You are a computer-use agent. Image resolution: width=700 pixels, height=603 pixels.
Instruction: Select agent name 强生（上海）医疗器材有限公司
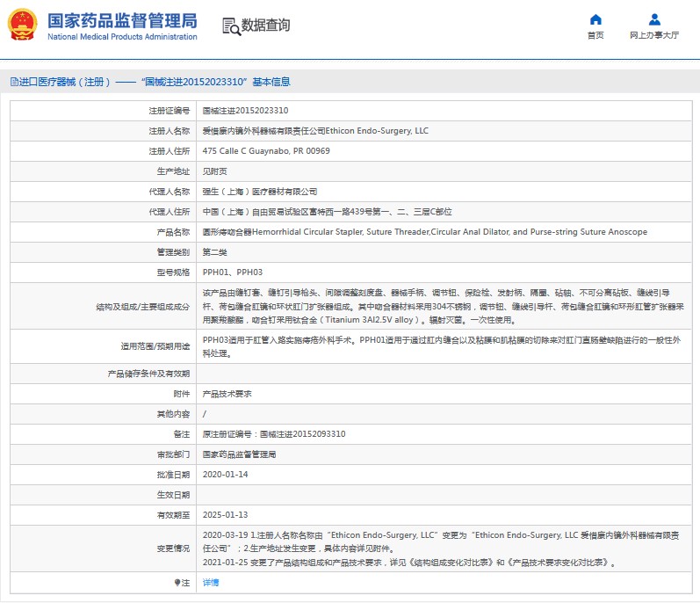click(260, 192)
